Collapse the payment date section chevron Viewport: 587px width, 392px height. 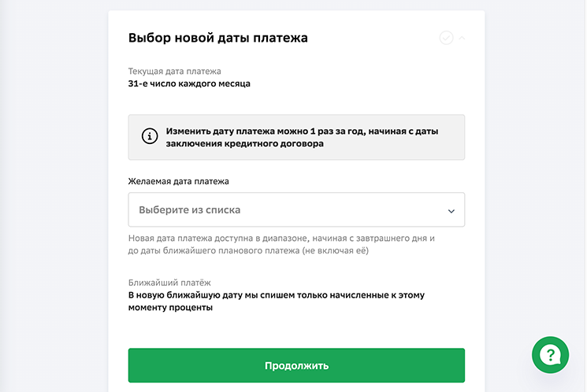point(462,38)
